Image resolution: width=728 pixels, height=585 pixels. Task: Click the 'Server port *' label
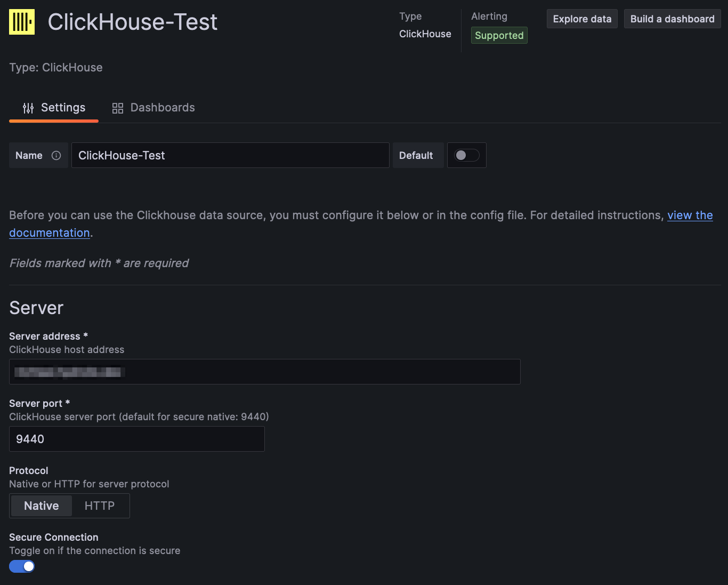click(x=39, y=404)
